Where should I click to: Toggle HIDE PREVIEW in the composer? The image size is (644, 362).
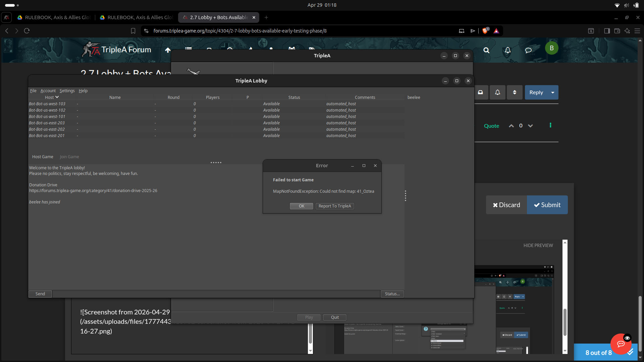pos(538,245)
